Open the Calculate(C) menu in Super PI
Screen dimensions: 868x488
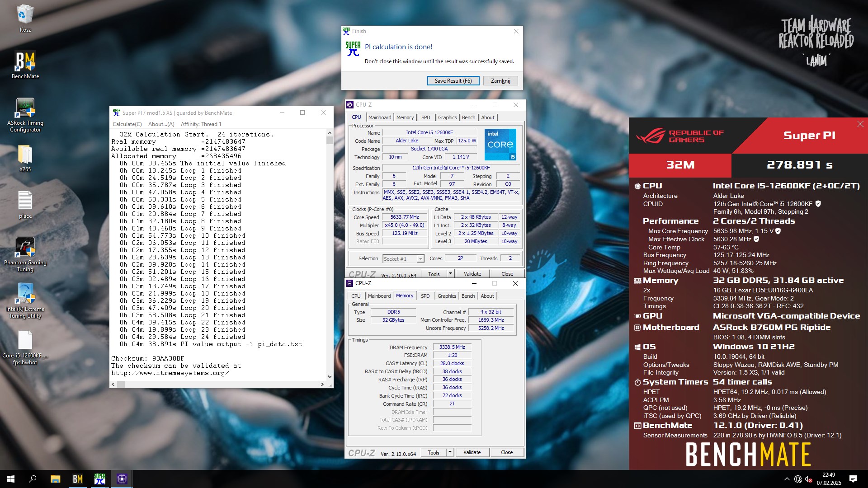127,124
